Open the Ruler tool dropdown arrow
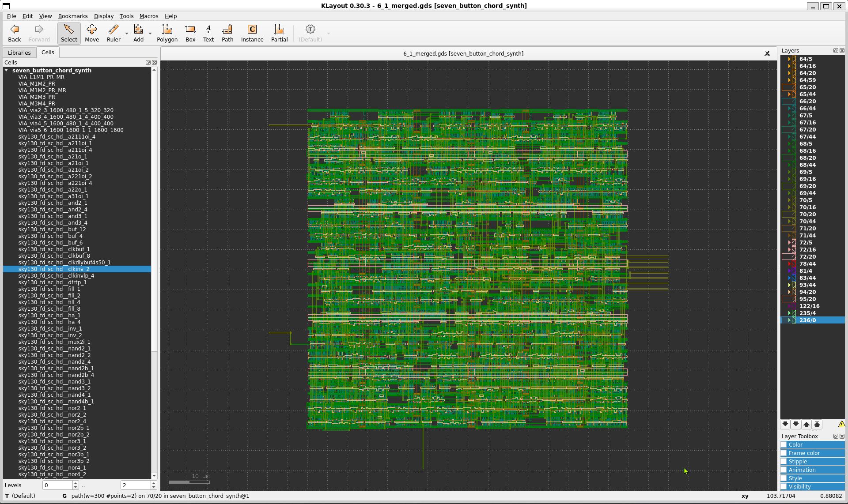 [127, 34]
